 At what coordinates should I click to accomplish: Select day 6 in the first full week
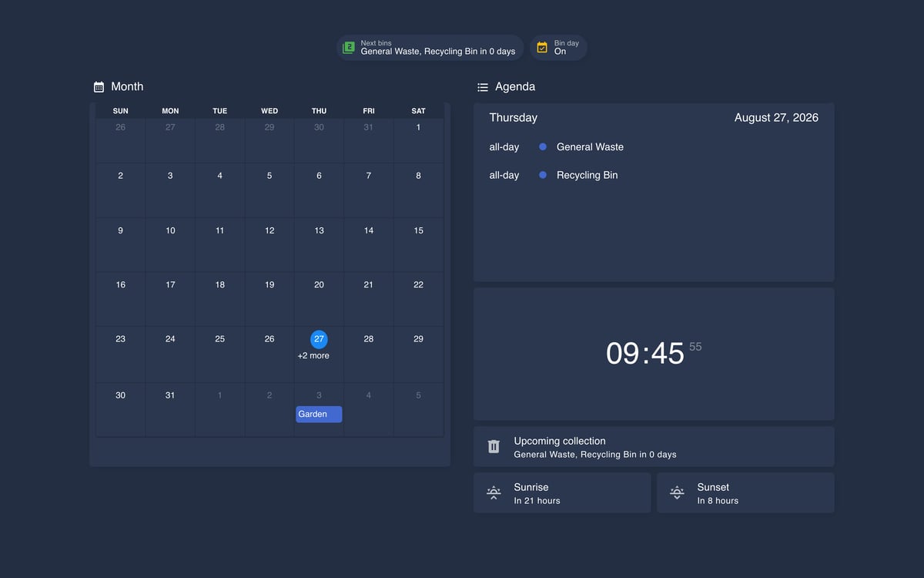[x=319, y=176]
